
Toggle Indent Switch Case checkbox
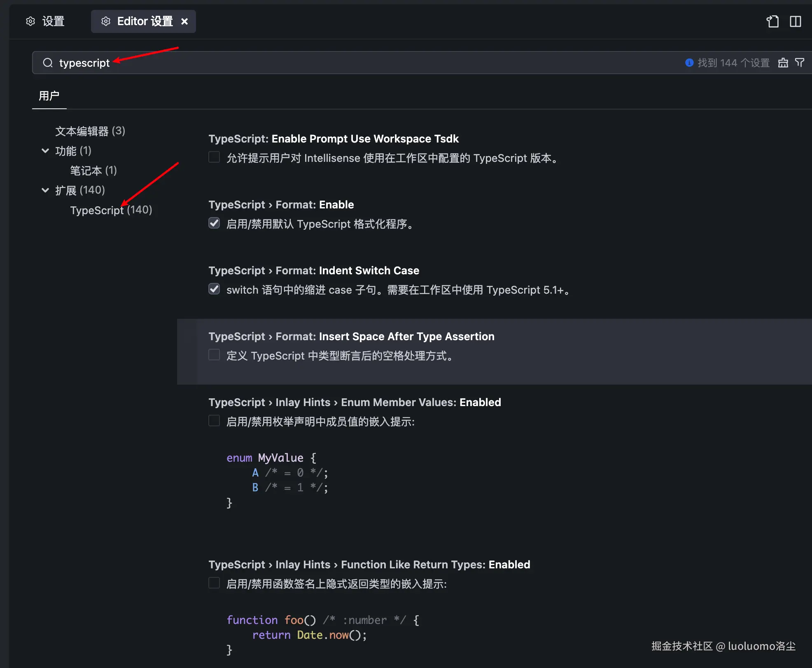click(214, 289)
